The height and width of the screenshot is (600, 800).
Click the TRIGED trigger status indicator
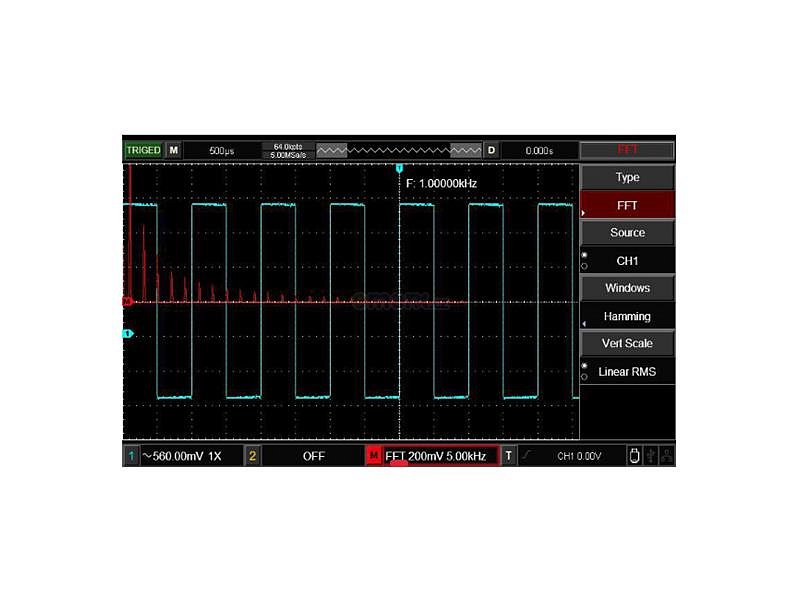click(143, 150)
